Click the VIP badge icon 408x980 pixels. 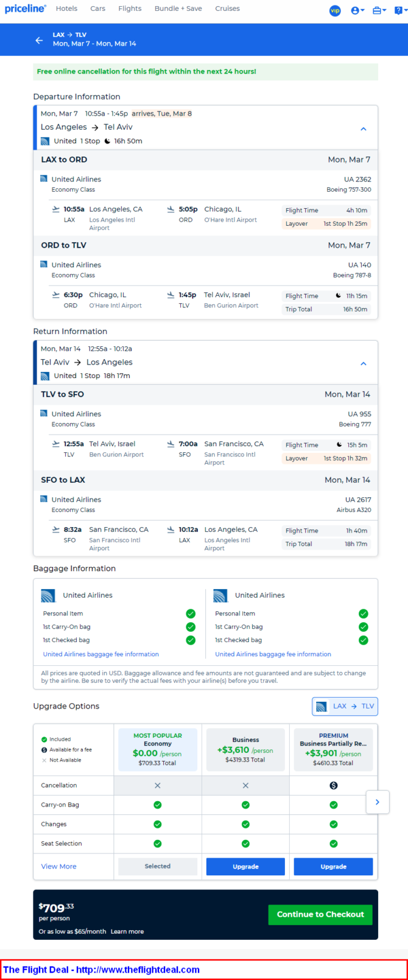335,10
